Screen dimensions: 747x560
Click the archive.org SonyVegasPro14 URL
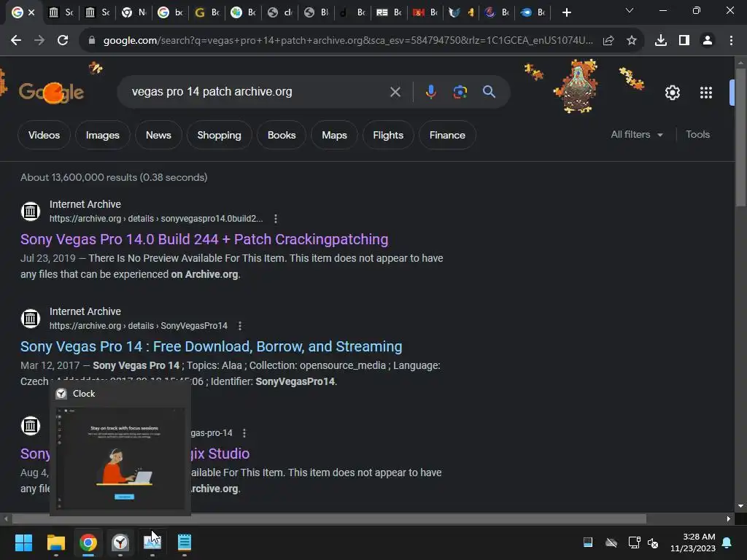click(x=138, y=326)
